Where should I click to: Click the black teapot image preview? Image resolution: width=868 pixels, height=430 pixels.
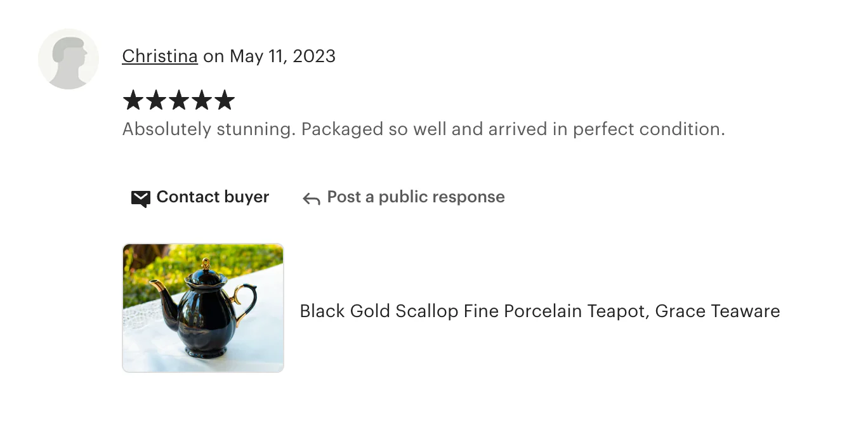click(202, 308)
